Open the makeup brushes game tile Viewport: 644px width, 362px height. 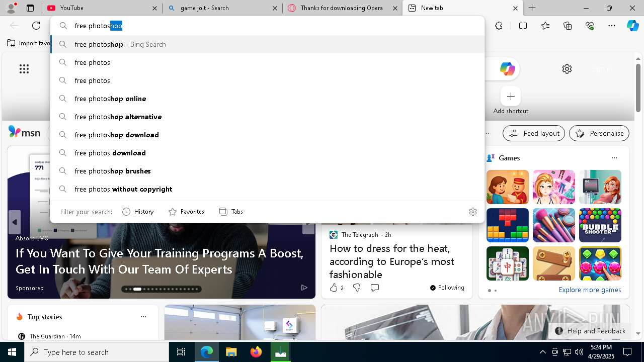pos(554,225)
